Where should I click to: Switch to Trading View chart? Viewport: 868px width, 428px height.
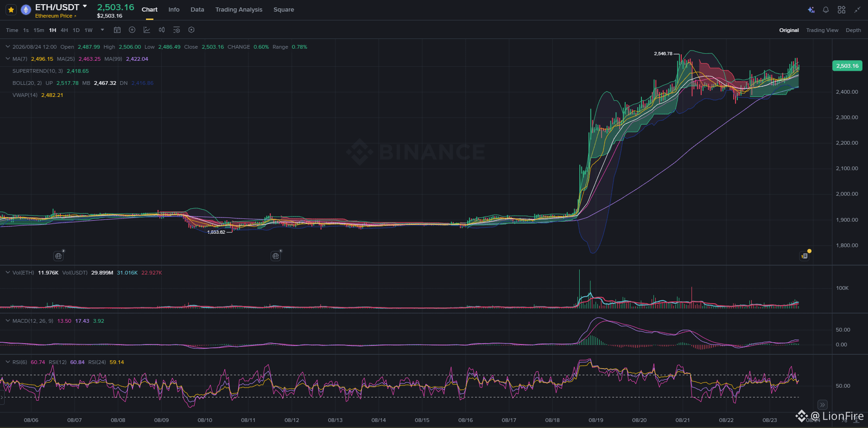pyautogui.click(x=822, y=30)
